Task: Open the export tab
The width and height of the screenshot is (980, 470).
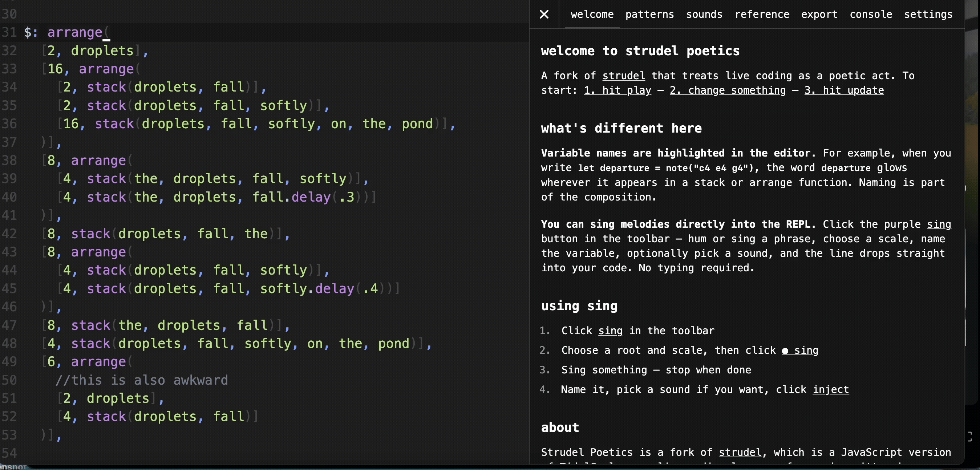Action: 819,15
